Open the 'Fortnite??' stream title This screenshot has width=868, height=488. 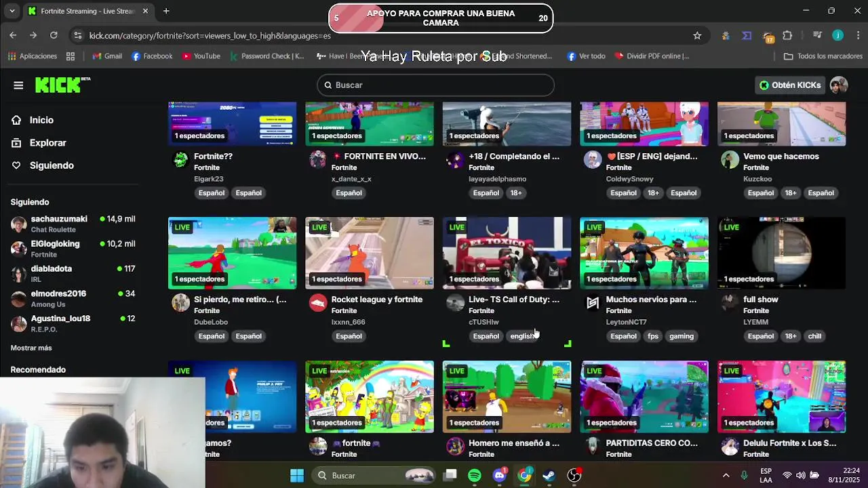[213, 157]
